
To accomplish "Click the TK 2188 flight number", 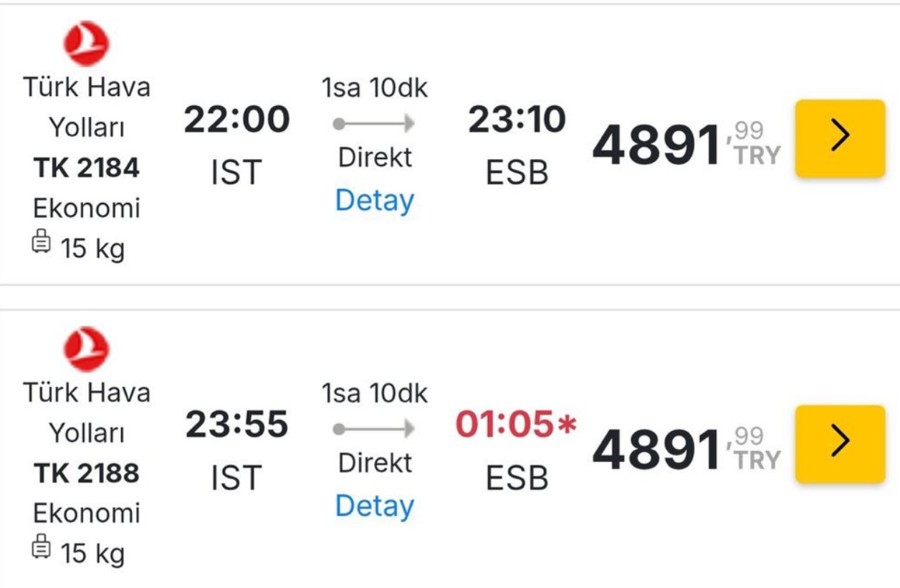I will 87,473.
